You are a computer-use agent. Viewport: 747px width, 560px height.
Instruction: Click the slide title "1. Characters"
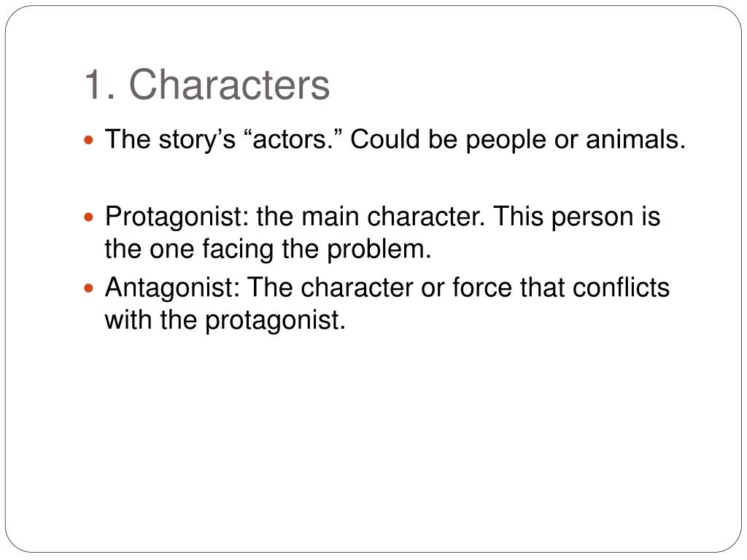tap(206, 85)
